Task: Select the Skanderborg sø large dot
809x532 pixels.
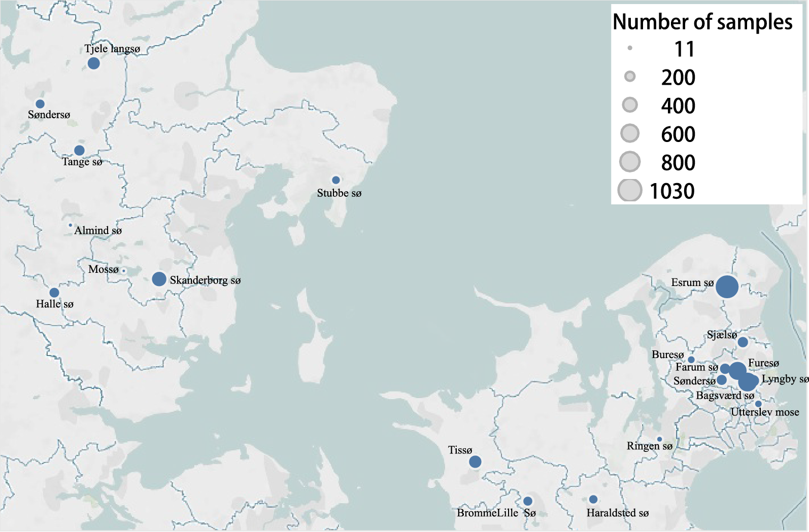Action: 159,279
